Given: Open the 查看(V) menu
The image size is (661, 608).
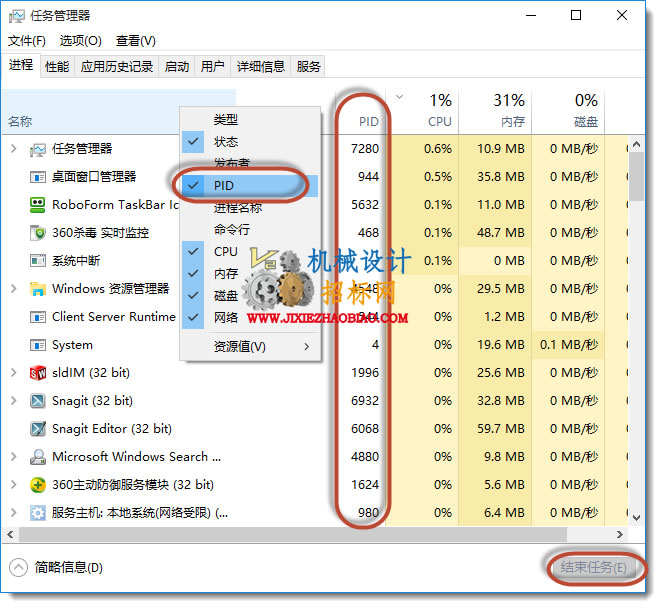Looking at the screenshot, I should click(136, 41).
